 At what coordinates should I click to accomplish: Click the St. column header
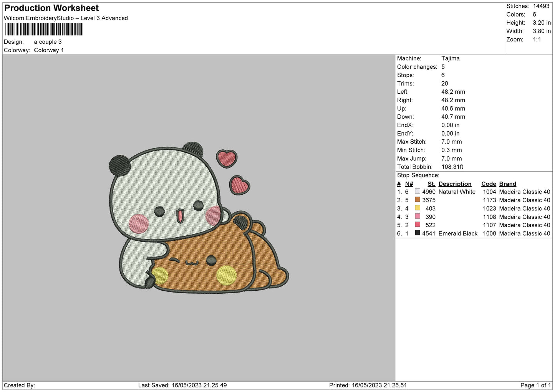coord(431,184)
